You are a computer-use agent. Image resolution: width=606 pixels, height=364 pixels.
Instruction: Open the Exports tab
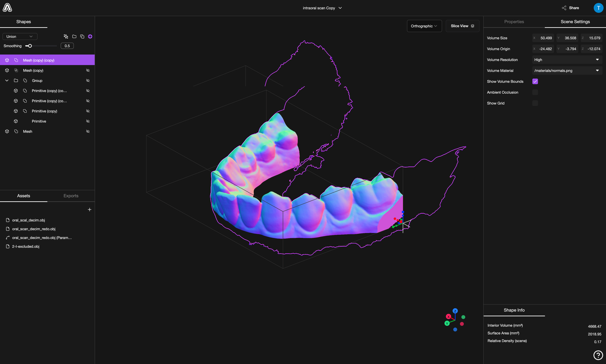coord(71,196)
